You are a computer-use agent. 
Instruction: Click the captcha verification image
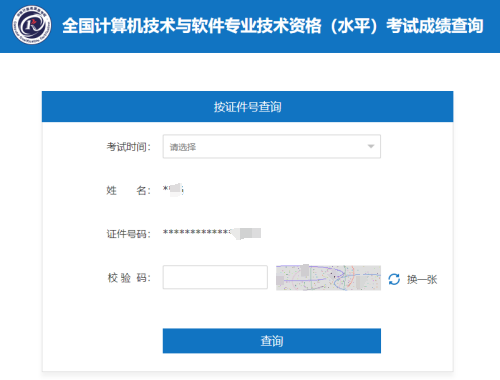tap(328, 277)
